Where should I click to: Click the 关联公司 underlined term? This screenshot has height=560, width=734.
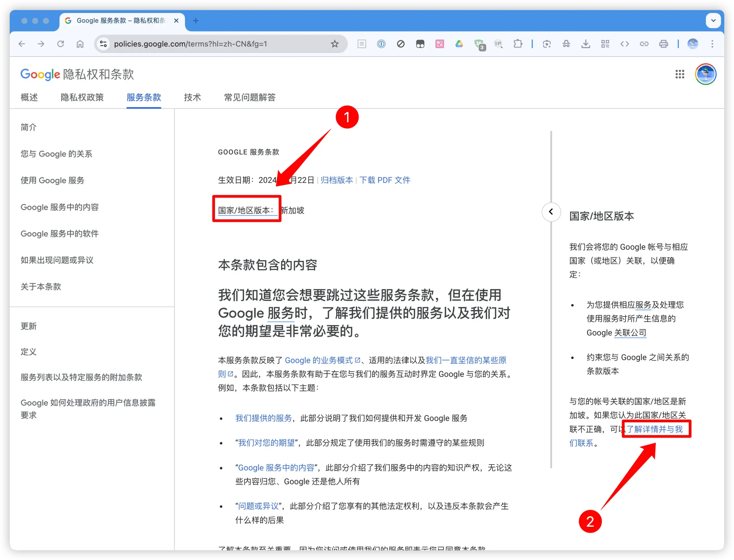click(x=630, y=333)
